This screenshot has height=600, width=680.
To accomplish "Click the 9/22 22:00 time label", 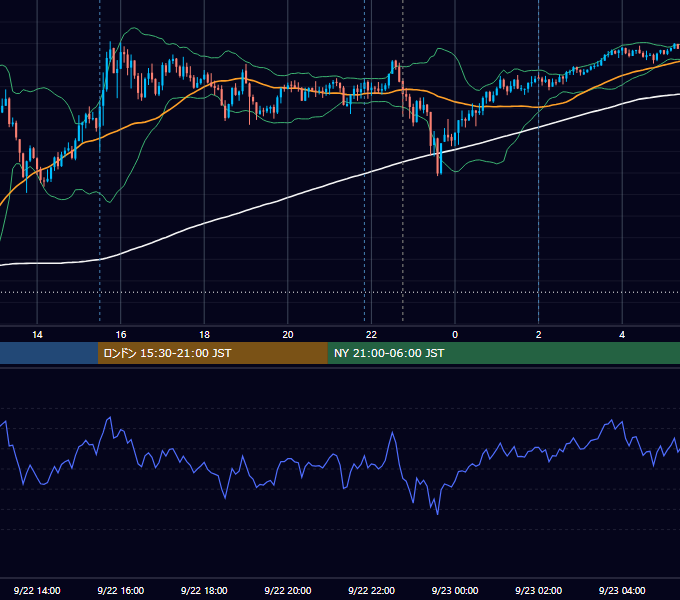I will click(371, 590).
